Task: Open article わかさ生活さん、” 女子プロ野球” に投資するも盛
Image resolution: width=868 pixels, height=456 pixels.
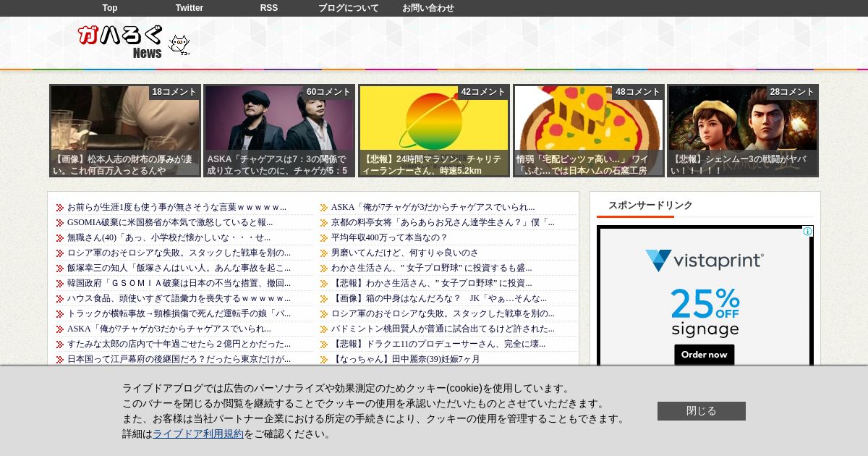Action: coord(431,268)
